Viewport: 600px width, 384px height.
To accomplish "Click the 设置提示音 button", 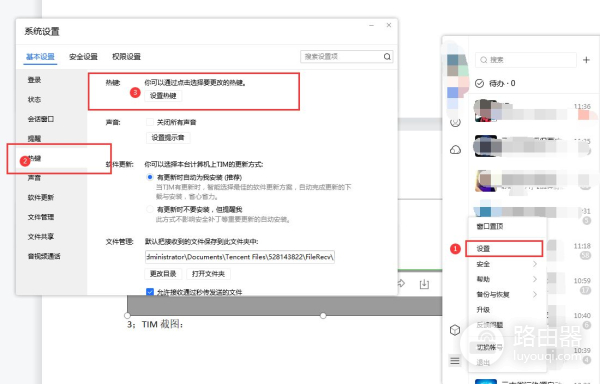I will tap(168, 138).
